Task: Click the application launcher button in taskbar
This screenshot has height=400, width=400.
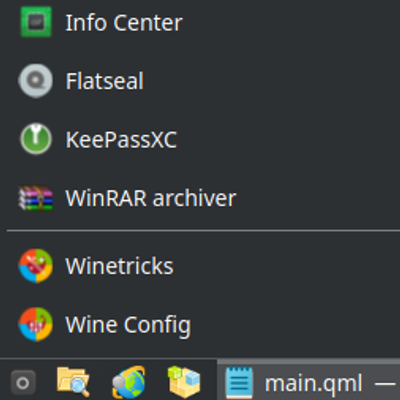Action: click(23, 382)
